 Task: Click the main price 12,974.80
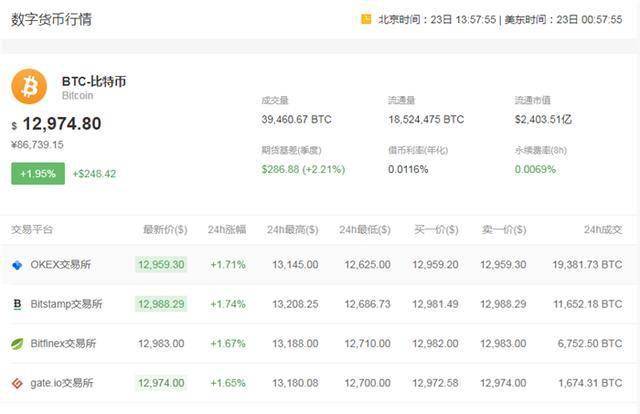(62, 124)
